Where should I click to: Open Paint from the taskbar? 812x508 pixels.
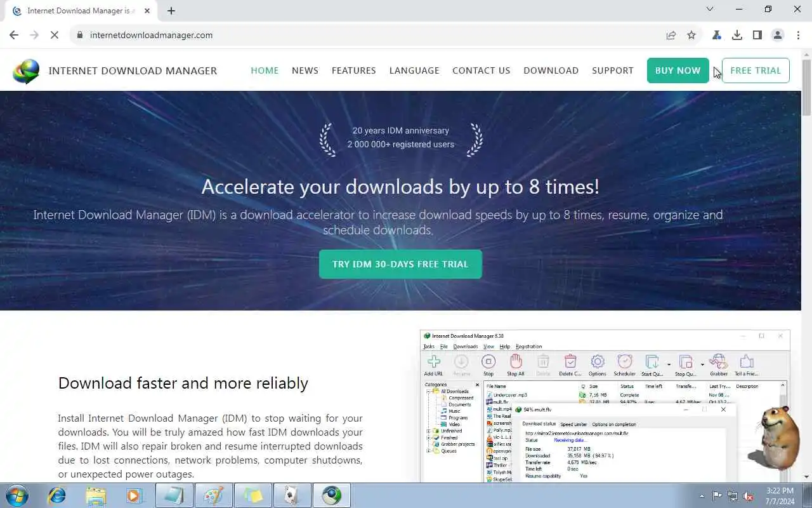tap(213, 495)
